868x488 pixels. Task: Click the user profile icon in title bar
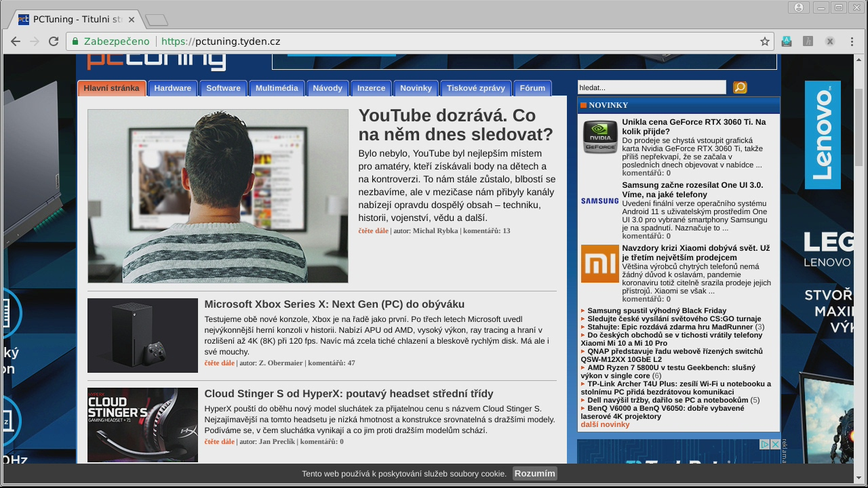(x=799, y=7)
